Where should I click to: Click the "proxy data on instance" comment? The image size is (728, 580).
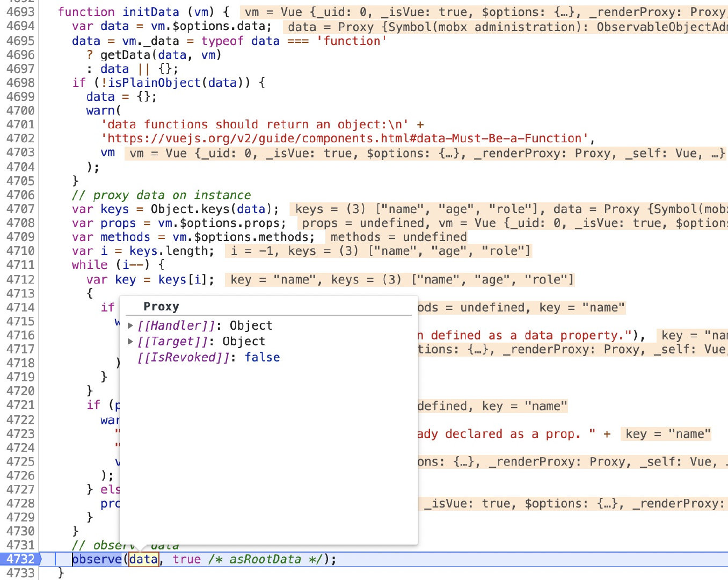(x=162, y=195)
